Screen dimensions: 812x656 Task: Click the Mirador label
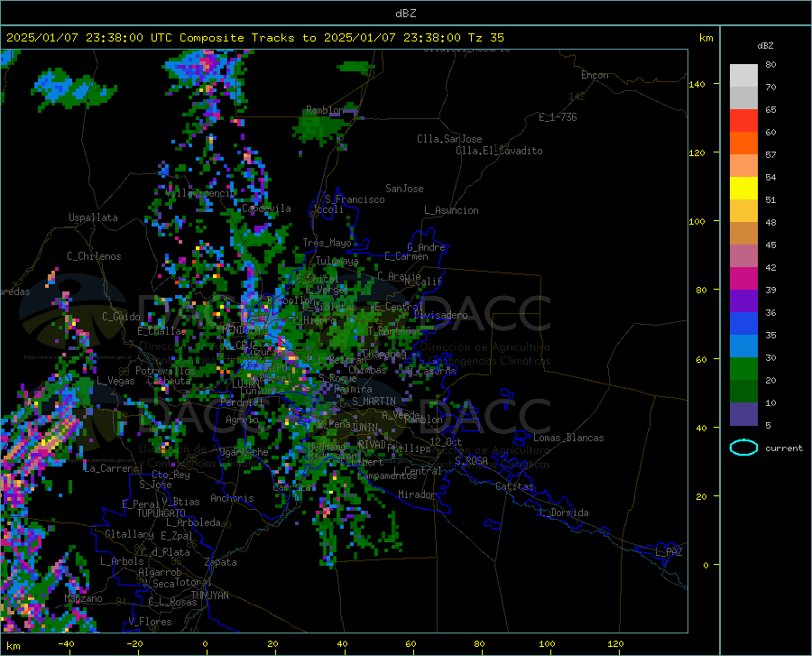(x=417, y=494)
